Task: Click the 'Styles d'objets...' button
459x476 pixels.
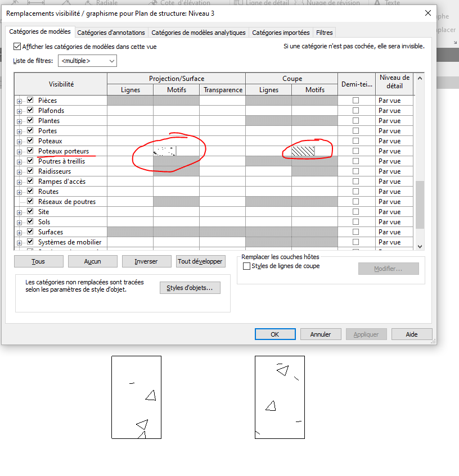Action: (x=190, y=288)
